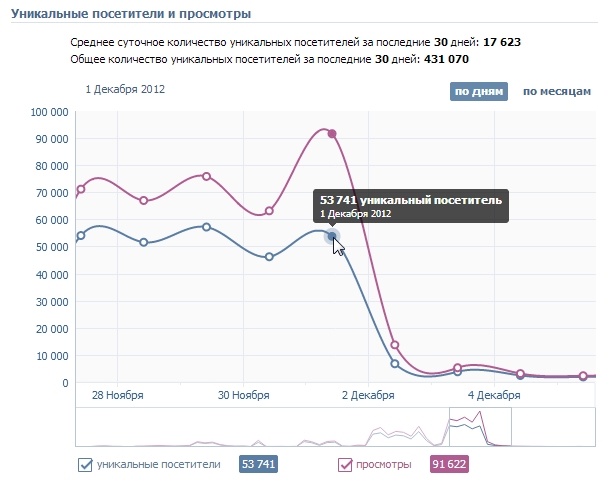
Task: Switch to the "по дням" view
Action: coord(479,92)
